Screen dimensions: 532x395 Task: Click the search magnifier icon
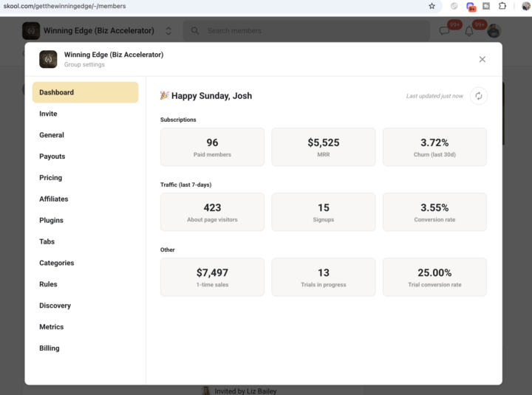[x=195, y=31]
